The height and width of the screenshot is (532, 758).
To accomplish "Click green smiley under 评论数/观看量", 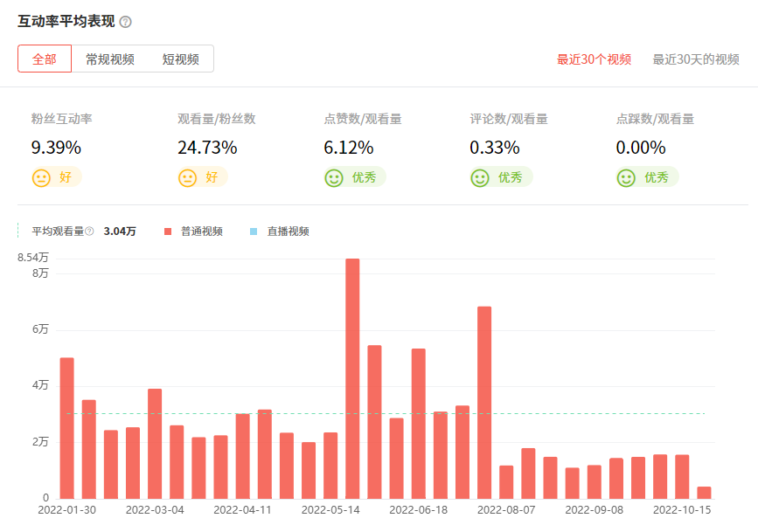I will click(480, 177).
